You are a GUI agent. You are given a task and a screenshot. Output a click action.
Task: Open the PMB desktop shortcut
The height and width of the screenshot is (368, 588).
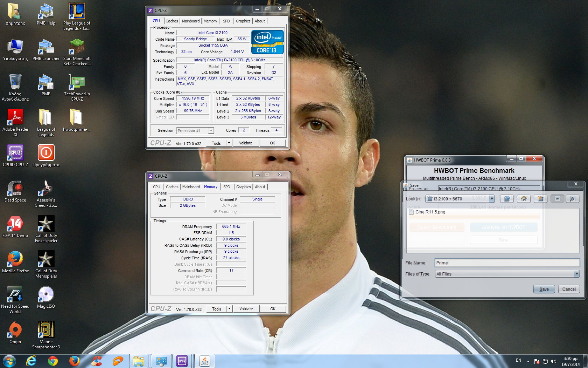point(46,85)
